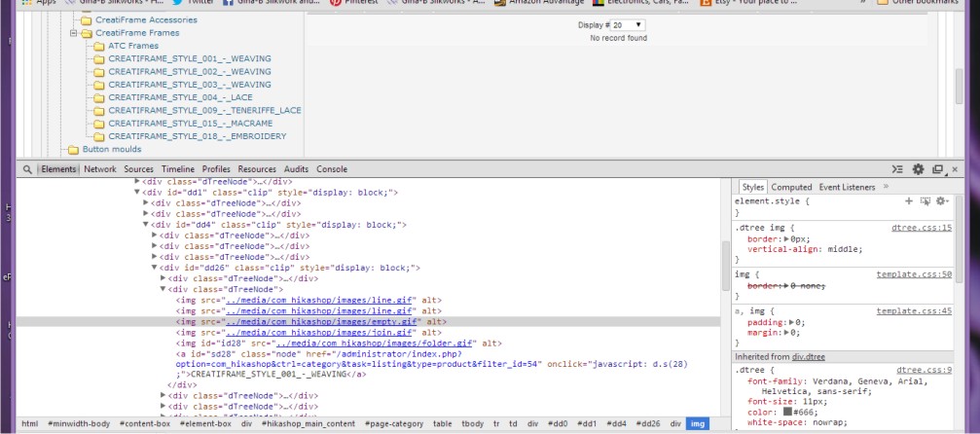Click the CreatiFrame Accessories folder icon

tap(87, 20)
